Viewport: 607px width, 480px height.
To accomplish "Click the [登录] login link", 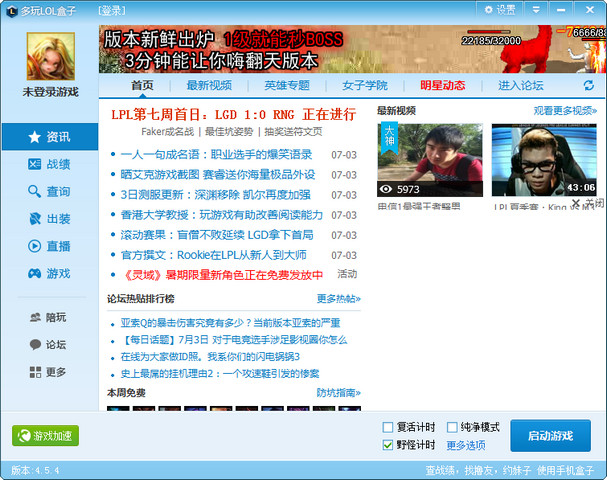I will click(112, 10).
